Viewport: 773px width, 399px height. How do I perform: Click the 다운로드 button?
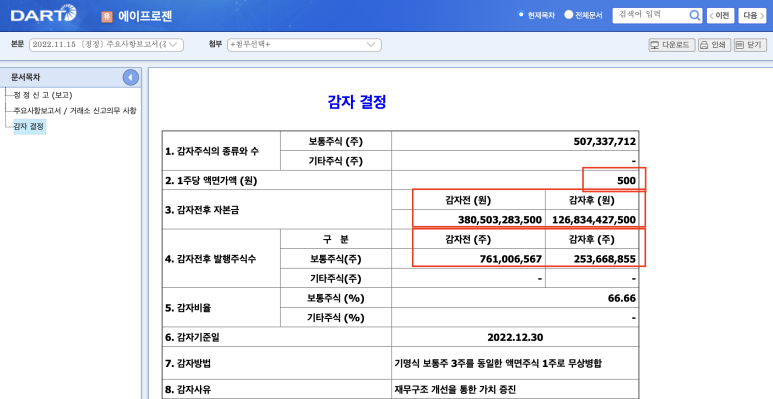[672, 45]
